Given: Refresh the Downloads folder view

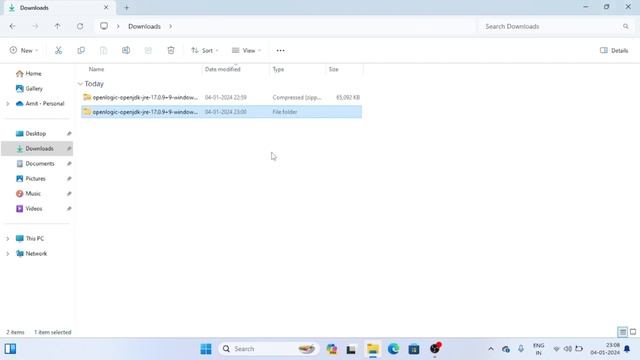Looking at the screenshot, I should (x=80, y=26).
